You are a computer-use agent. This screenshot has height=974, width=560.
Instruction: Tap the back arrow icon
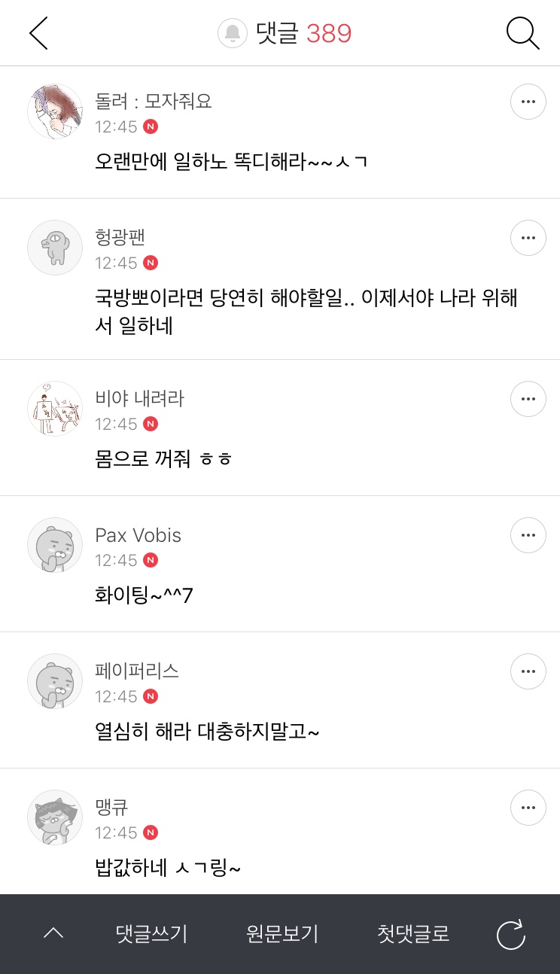point(38,34)
